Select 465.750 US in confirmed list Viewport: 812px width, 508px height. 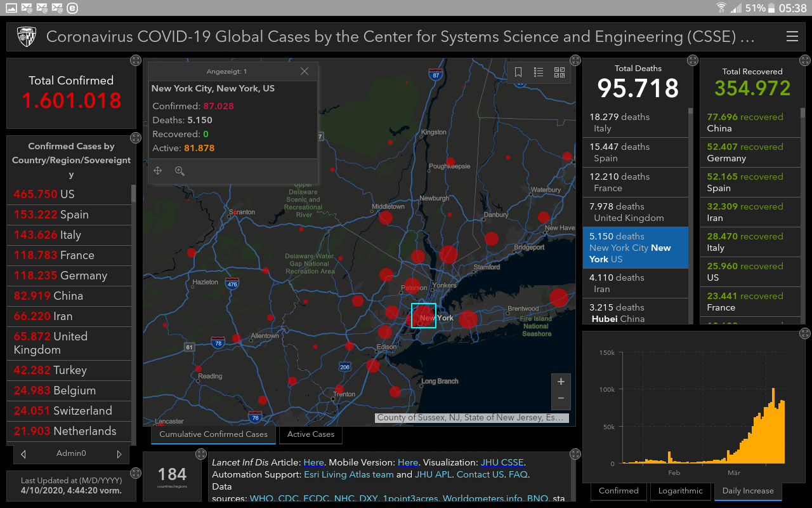69,194
